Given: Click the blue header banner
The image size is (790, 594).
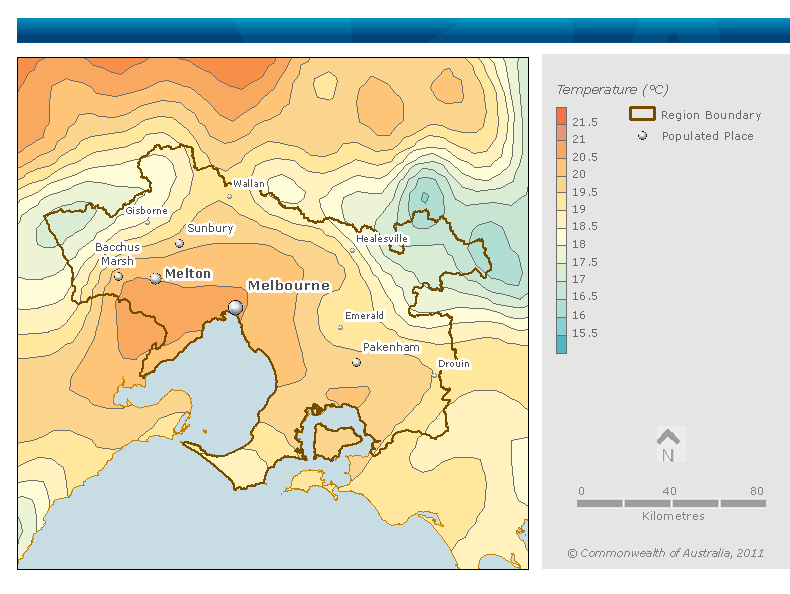Looking at the screenshot, I should pyautogui.click(x=403, y=31).
